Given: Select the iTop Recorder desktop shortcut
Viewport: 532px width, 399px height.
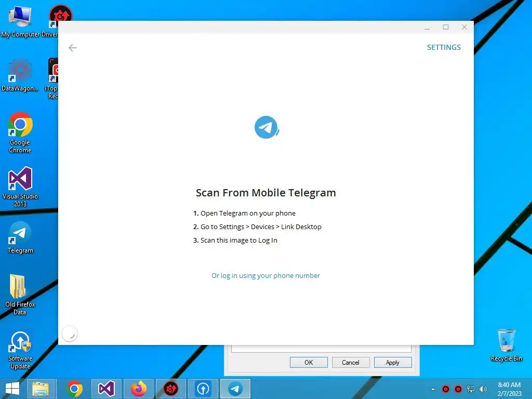Looking at the screenshot, I should (52, 79).
